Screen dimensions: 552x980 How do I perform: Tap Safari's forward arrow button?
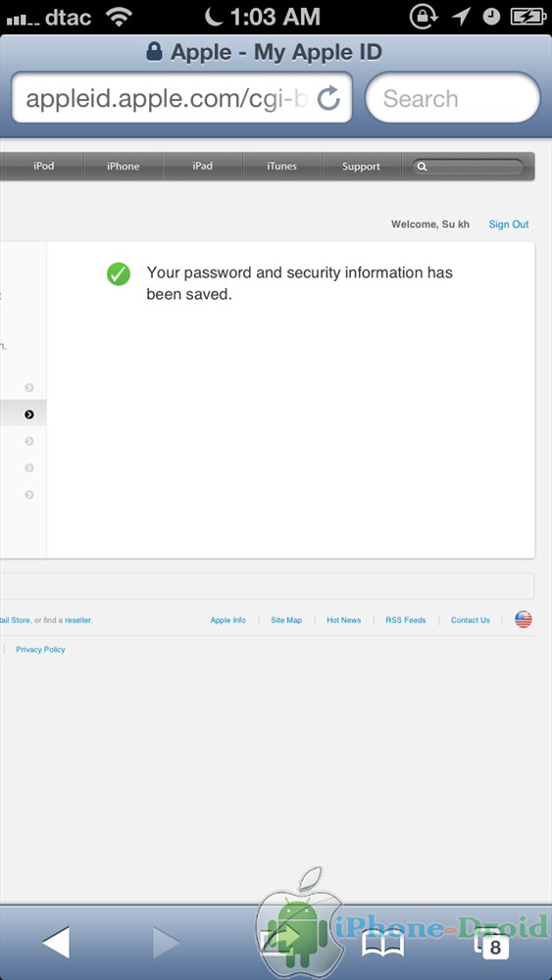(167, 942)
